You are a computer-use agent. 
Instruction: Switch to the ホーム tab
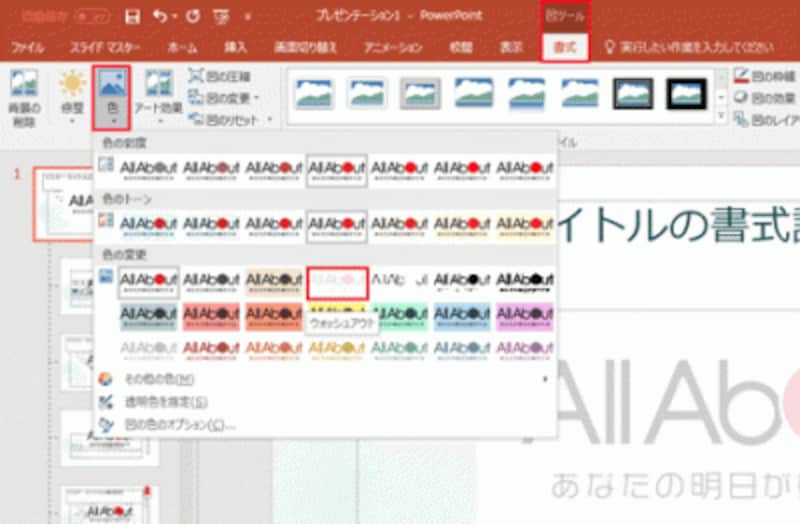[183, 48]
